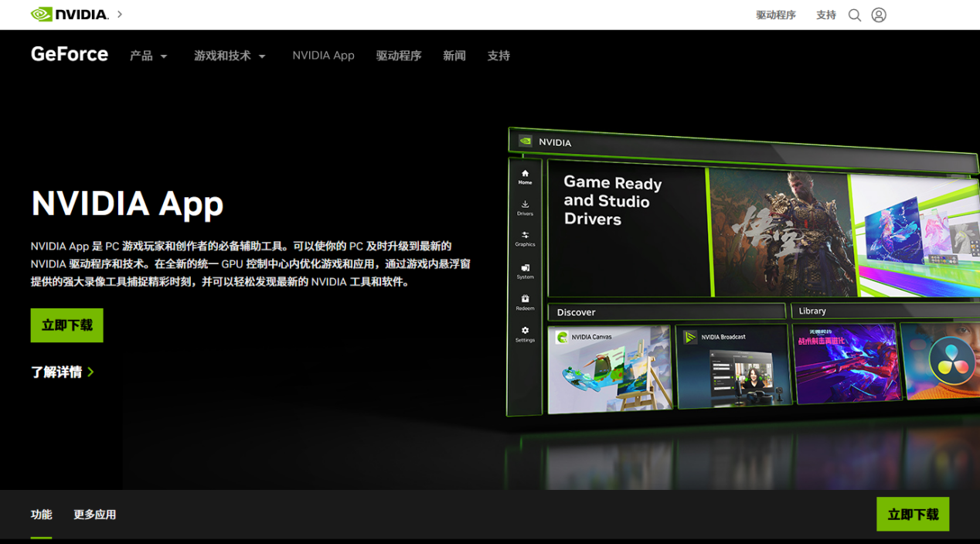The height and width of the screenshot is (544, 980).
Task: Expand the 游戏和技术 dropdown menu
Action: coord(230,56)
